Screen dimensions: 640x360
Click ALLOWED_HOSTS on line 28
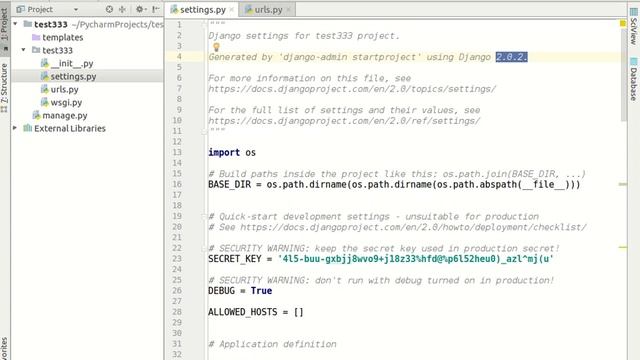242,312
